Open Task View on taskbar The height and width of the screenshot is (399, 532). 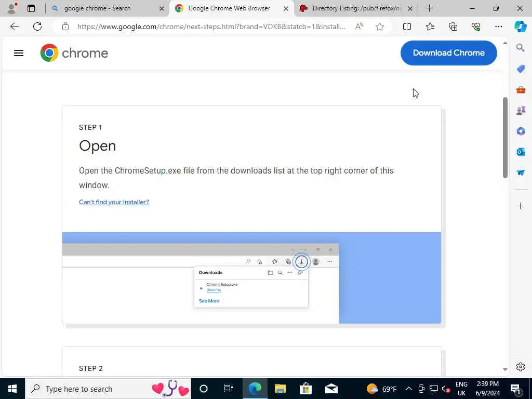point(229,389)
